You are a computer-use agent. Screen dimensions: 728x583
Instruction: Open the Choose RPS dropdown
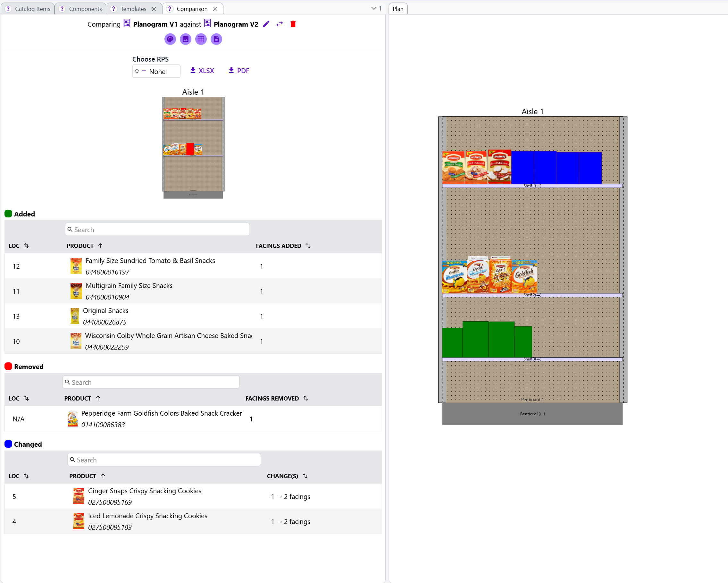point(156,72)
